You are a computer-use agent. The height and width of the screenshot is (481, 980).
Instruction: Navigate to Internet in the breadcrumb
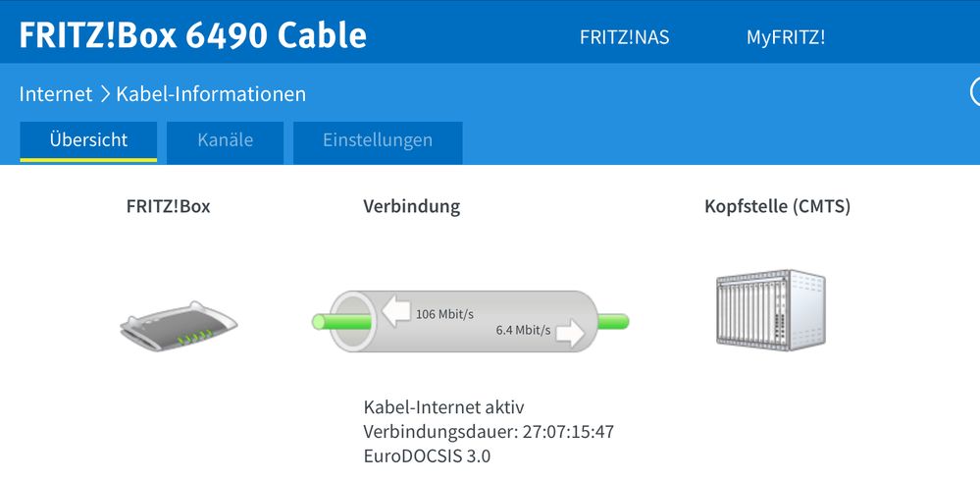coord(56,94)
